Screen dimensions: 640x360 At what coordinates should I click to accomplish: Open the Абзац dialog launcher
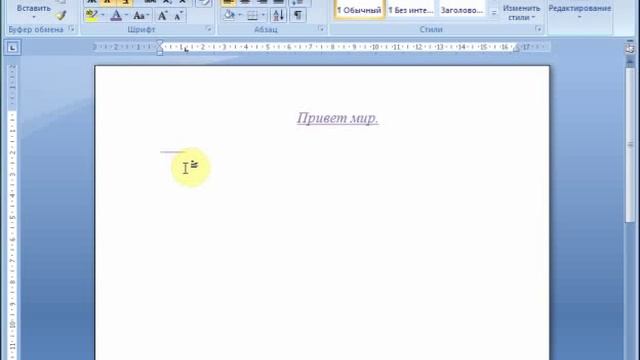(x=321, y=29)
